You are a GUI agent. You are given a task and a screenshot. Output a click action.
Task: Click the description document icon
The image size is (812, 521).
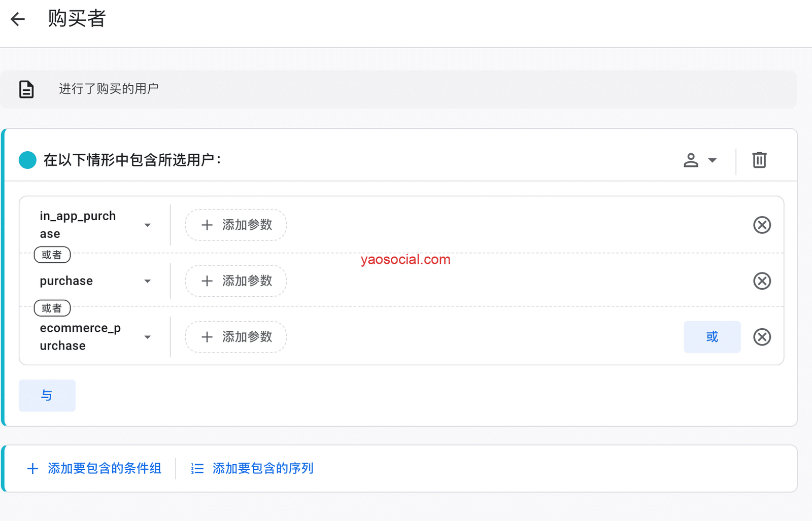pyautogui.click(x=26, y=89)
